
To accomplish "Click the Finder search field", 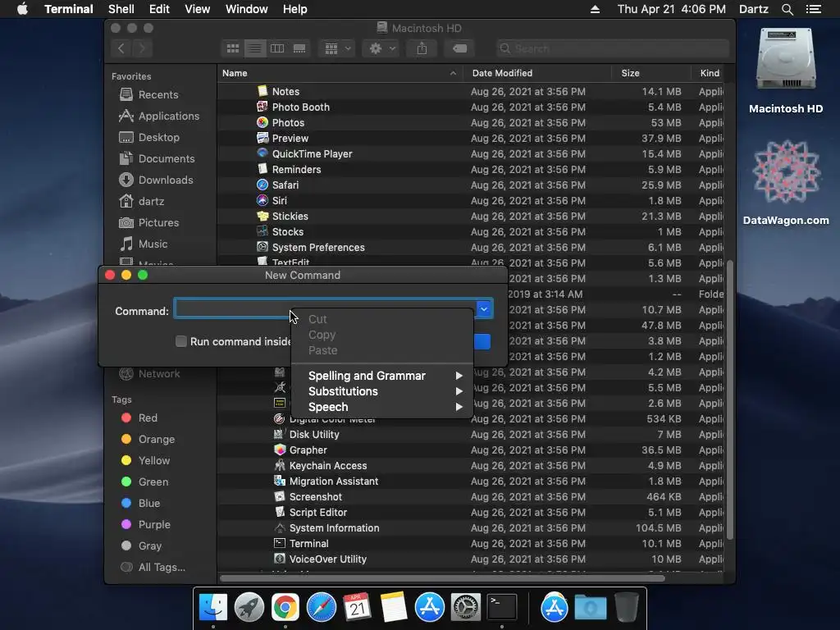I will point(612,48).
